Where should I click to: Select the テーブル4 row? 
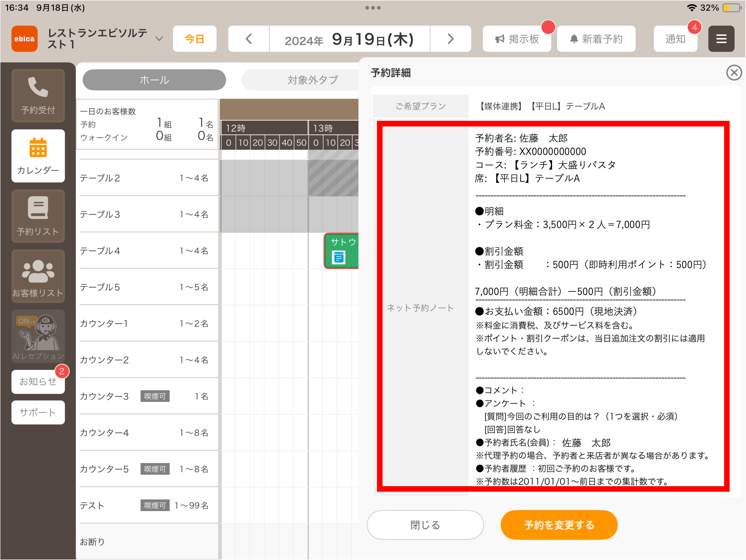pyautogui.click(x=149, y=251)
